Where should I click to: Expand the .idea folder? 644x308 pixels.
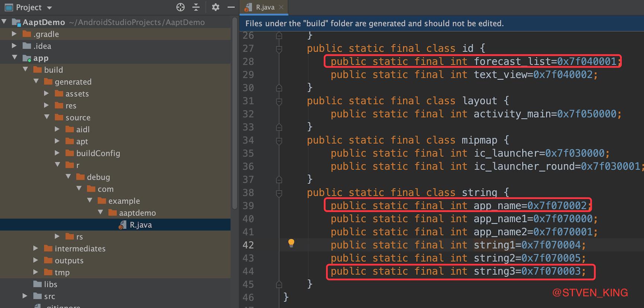[15, 46]
